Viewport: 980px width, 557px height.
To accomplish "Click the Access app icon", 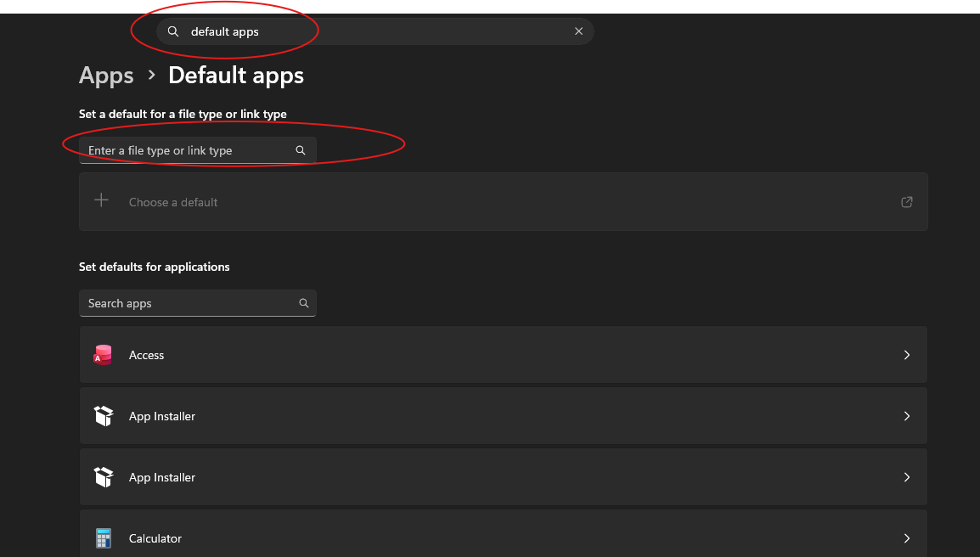I will coord(103,355).
